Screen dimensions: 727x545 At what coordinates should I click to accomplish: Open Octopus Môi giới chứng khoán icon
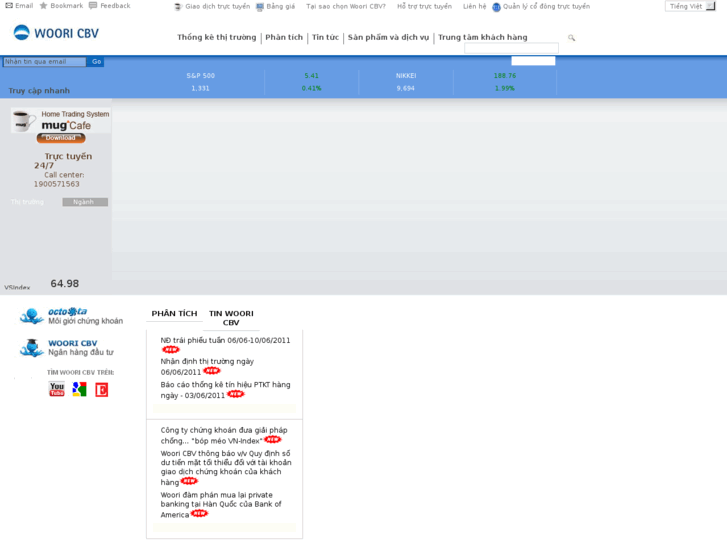[x=33, y=316]
